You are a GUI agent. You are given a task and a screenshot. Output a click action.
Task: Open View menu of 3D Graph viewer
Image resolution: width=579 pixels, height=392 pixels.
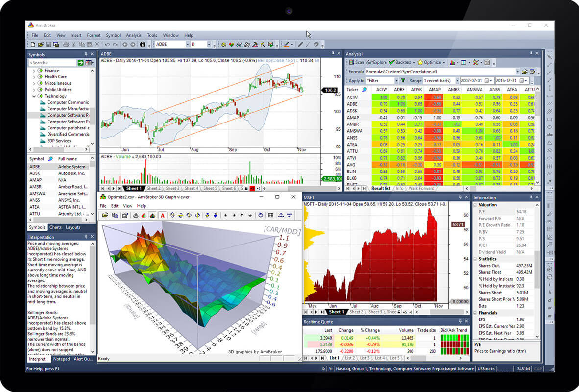(x=127, y=206)
